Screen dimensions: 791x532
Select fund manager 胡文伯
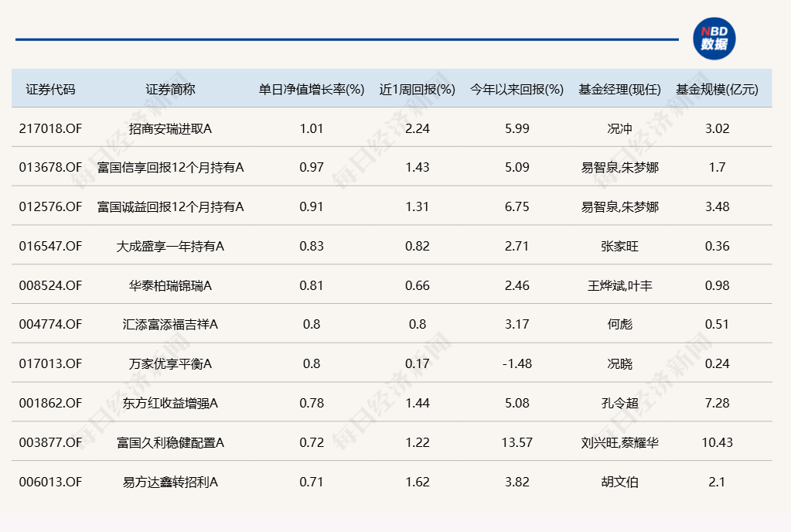coord(619,482)
